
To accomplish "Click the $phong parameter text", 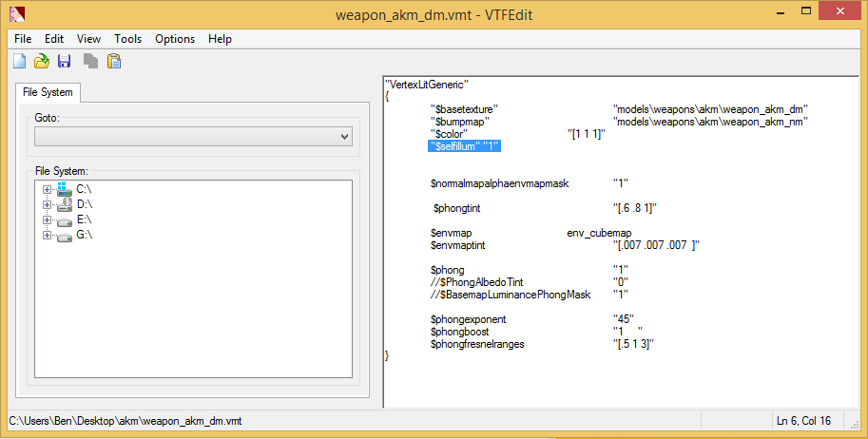I will (447, 270).
